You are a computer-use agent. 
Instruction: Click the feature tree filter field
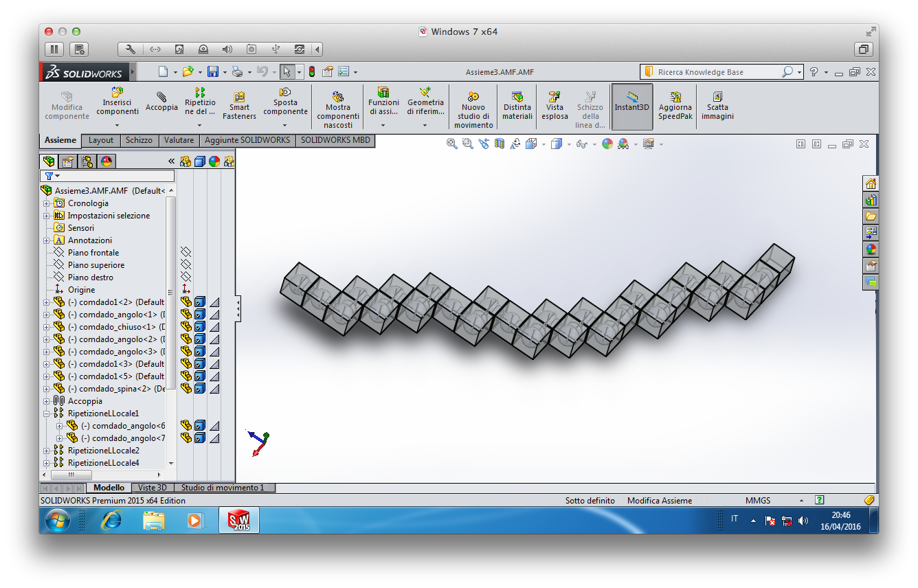[x=109, y=177]
